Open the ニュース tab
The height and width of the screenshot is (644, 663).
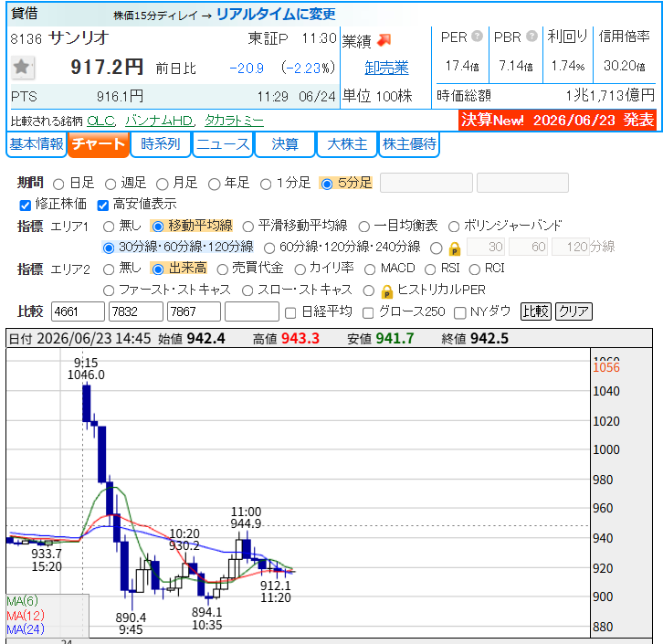pos(223,144)
